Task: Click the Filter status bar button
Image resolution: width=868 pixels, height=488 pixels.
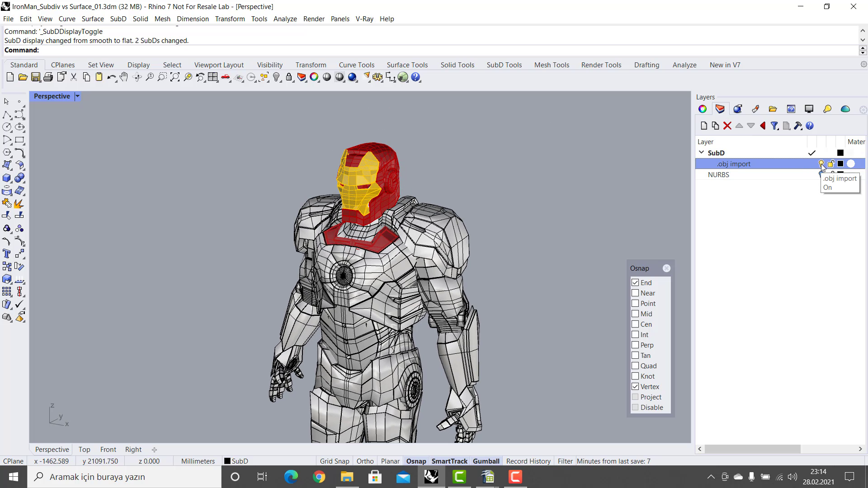Action: click(x=565, y=461)
